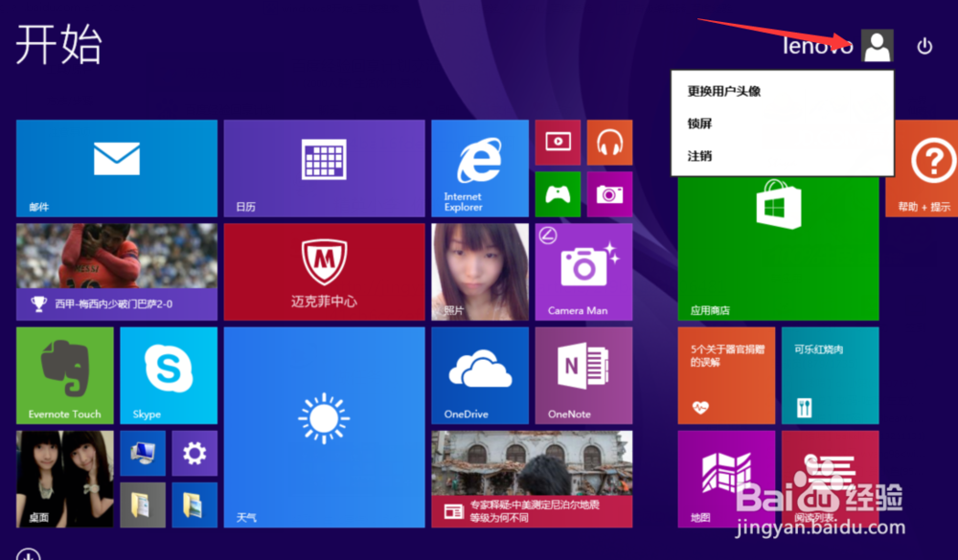Open the Photos (照片) tile

(x=480, y=272)
